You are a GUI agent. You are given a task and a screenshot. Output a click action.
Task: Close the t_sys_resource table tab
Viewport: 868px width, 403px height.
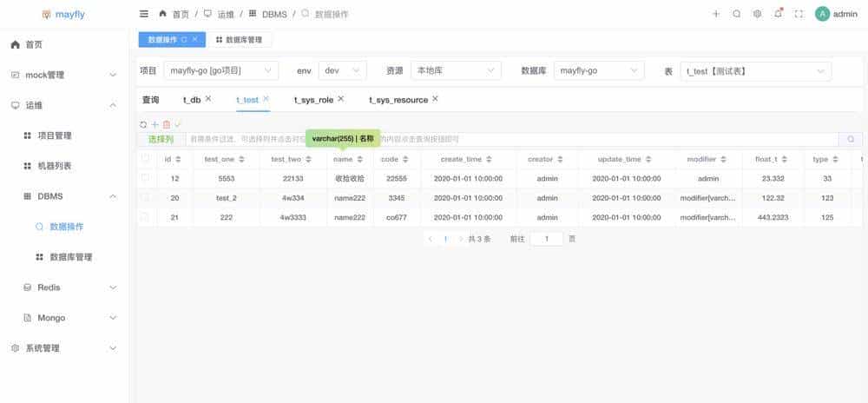[435, 98]
